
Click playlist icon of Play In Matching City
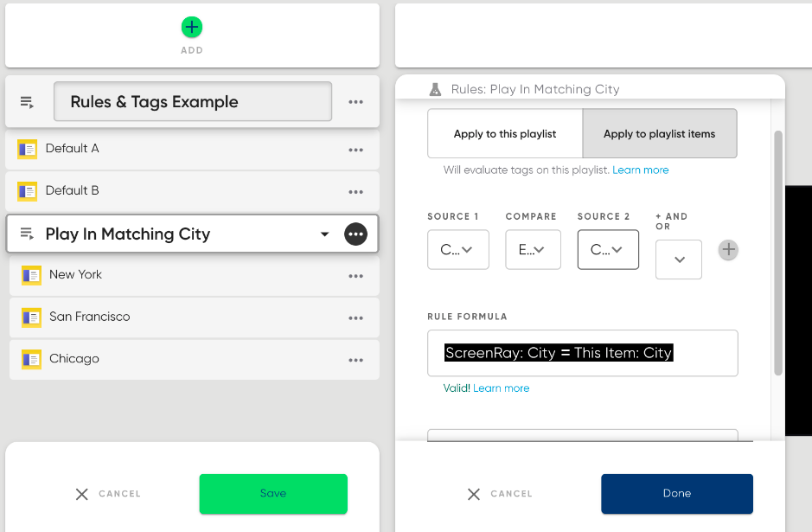click(x=27, y=234)
